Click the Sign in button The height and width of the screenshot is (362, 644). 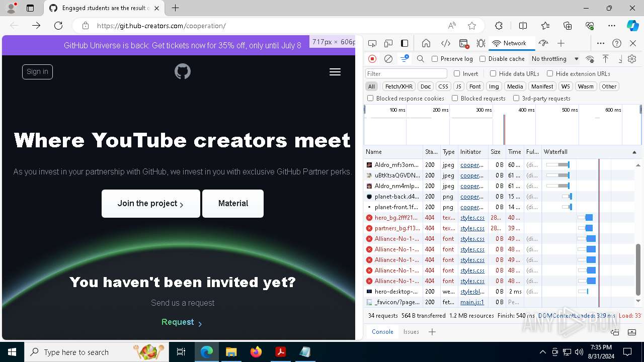(x=37, y=72)
